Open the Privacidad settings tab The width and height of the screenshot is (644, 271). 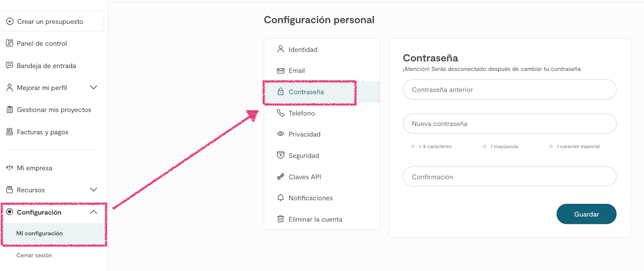pyautogui.click(x=304, y=134)
